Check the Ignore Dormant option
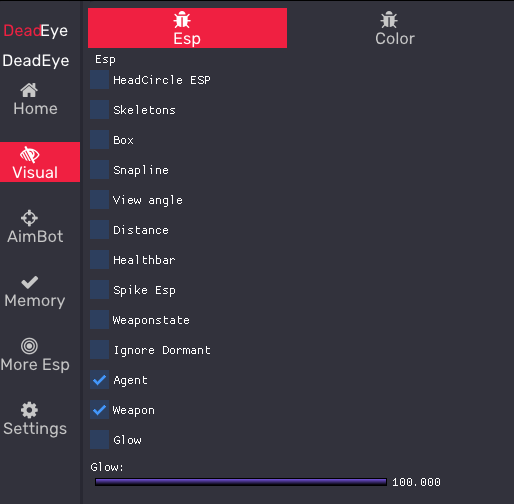The width and height of the screenshot is (514, 504). (99, 350)
